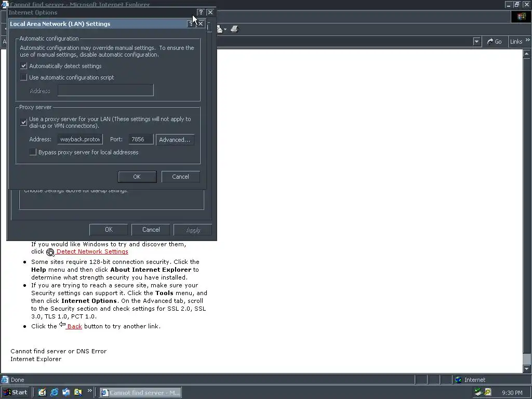The height and width of the screenshot is (399, 532).
Task: Open the Show Desktop quick launch icon
Action: (42, 392)
